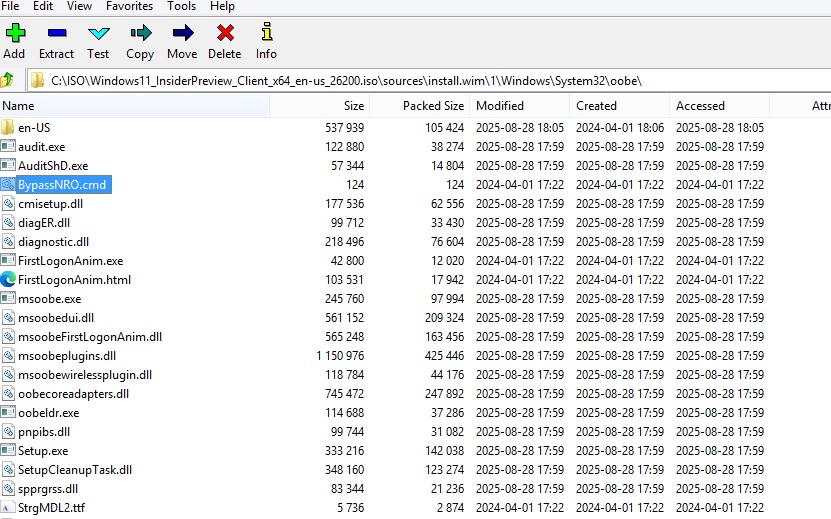Click the packed size value 105 424
Viewport: 831px width, 519px height.
point(444,128)
